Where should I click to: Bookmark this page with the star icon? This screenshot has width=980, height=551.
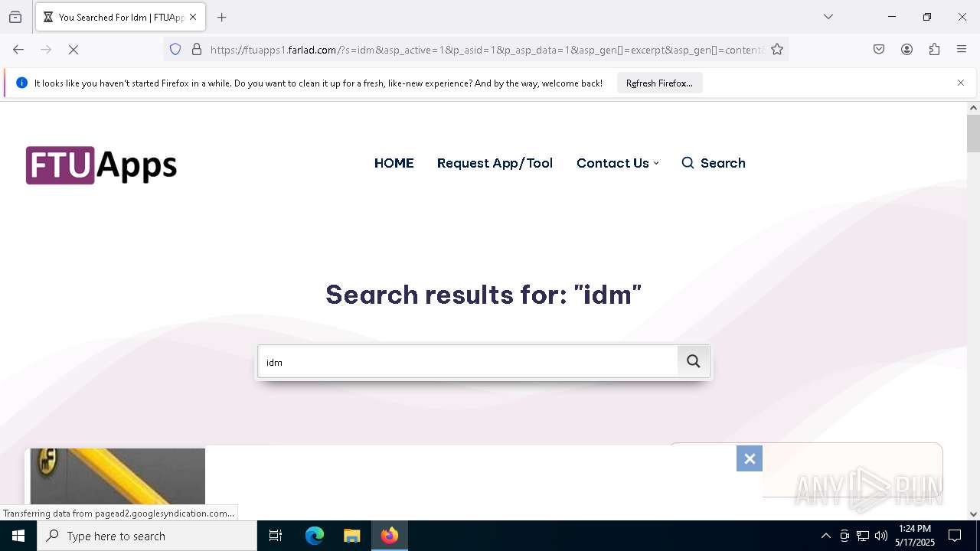[x=777, y=49]
